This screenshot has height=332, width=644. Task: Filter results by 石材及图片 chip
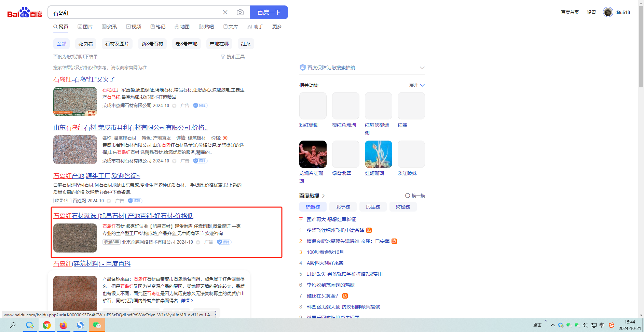coord(117,44)
